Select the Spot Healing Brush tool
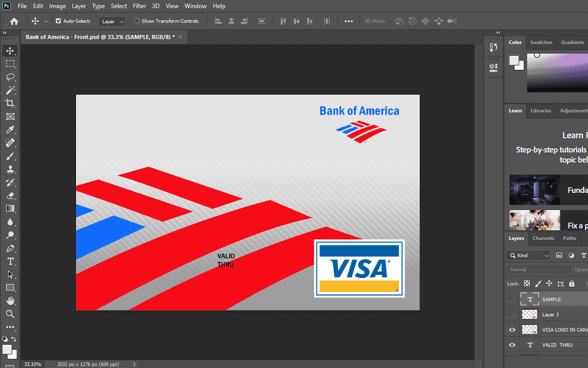 tap(10, 143)
